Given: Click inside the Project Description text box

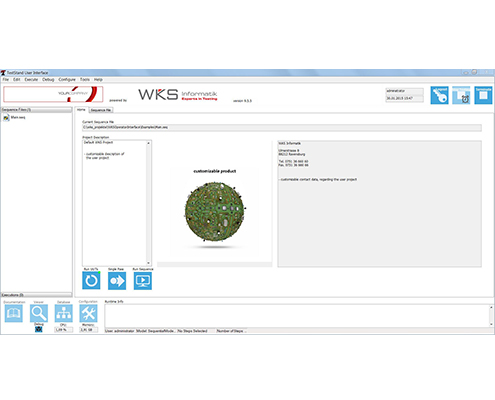Looking at the screenshot, I should coord(114,203).
